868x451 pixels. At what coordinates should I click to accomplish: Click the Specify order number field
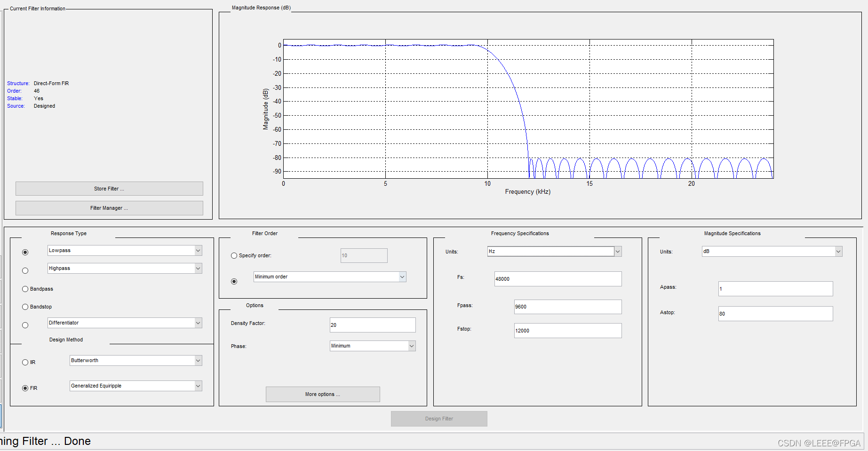[x=364, y=255]
